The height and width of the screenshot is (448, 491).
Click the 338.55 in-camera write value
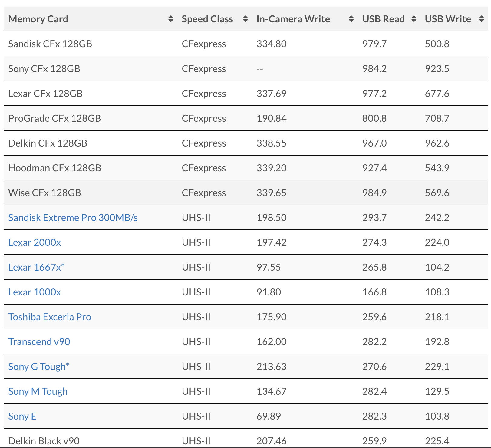pos(272,143)
